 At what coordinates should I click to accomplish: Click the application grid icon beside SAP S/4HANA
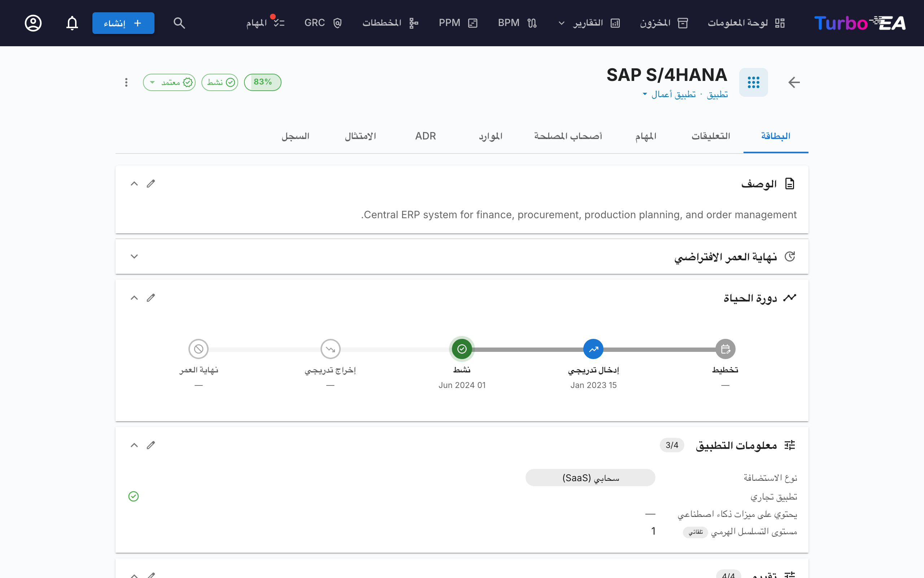753,82
